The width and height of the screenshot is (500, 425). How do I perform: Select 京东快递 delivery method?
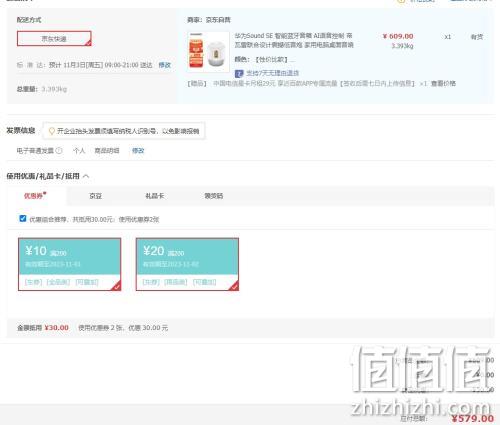coord(54,39)
